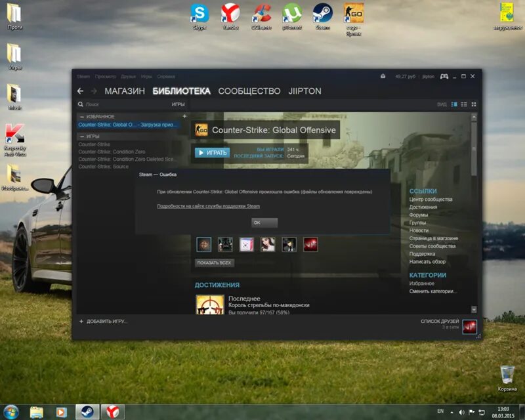Click volume icon in system tray
Screen dimensions: 525x420
(x=462, y=412)
